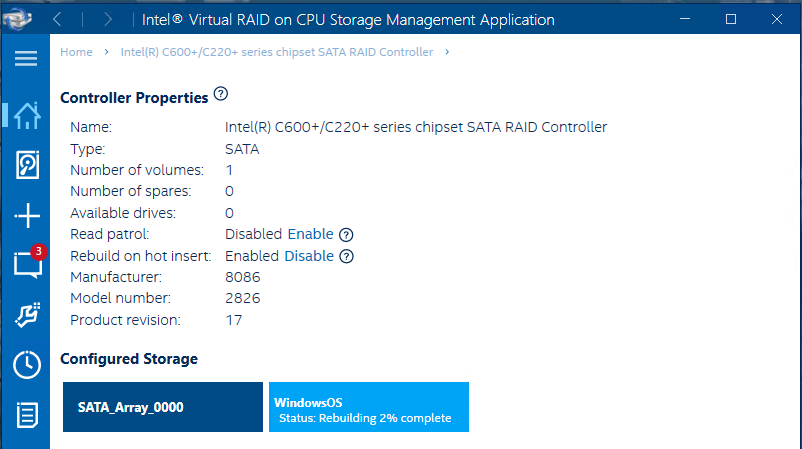Click the plus icon to create volume
802x449 pixels.
coord(27,215)
